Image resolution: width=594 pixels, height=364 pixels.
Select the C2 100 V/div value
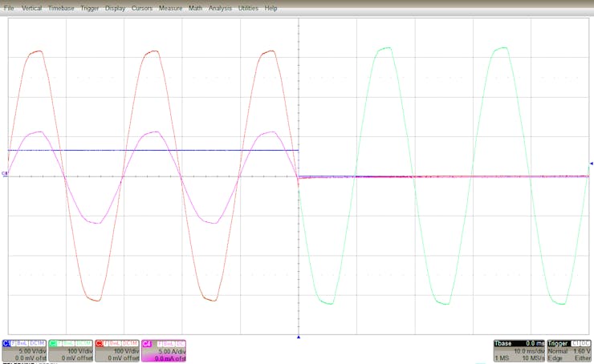coord(80,351)
